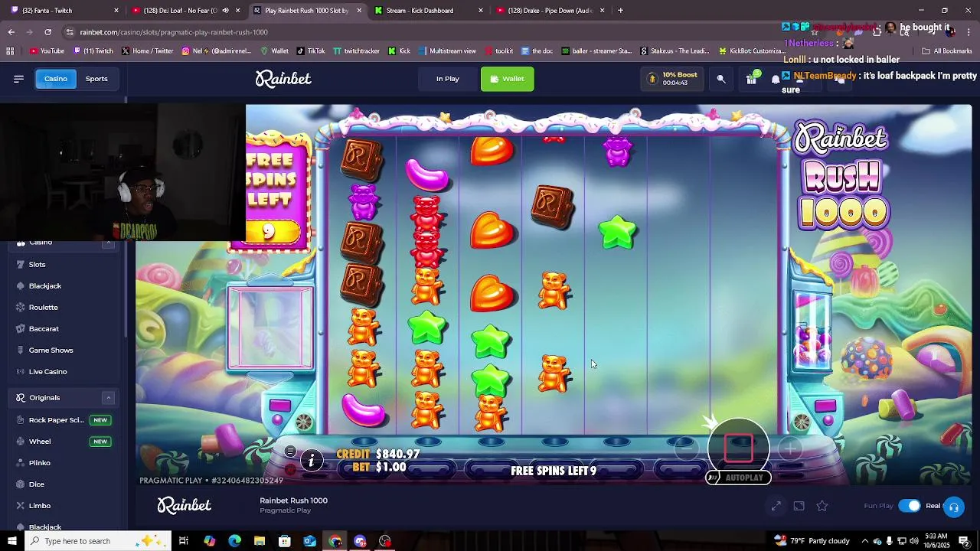Collapse the Originals sidebar section
The width and height of the screenshot is (980, 551).
click(x=108, y=398)
